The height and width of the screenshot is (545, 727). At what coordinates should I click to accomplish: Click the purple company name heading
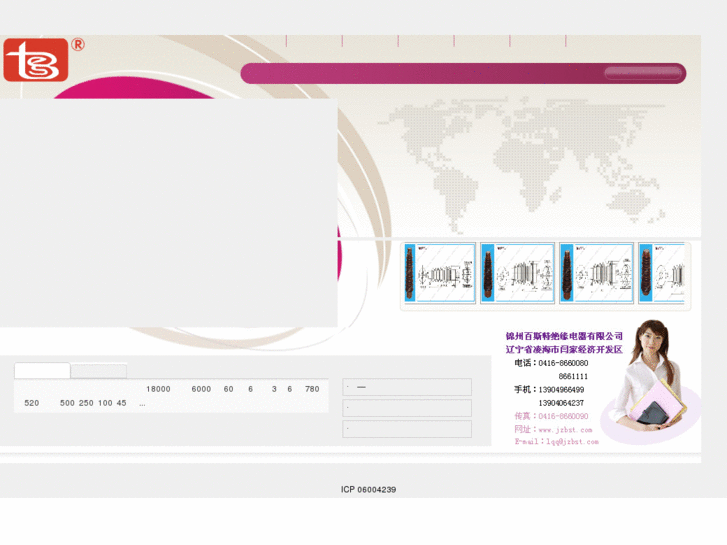point(564,336)
